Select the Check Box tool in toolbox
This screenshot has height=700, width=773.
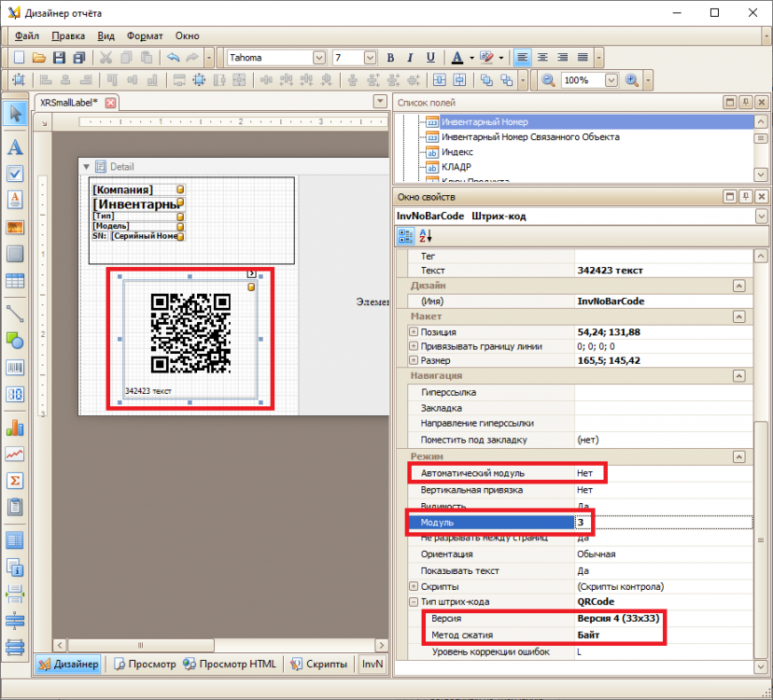pyautogui.click(x=15, y=174)
